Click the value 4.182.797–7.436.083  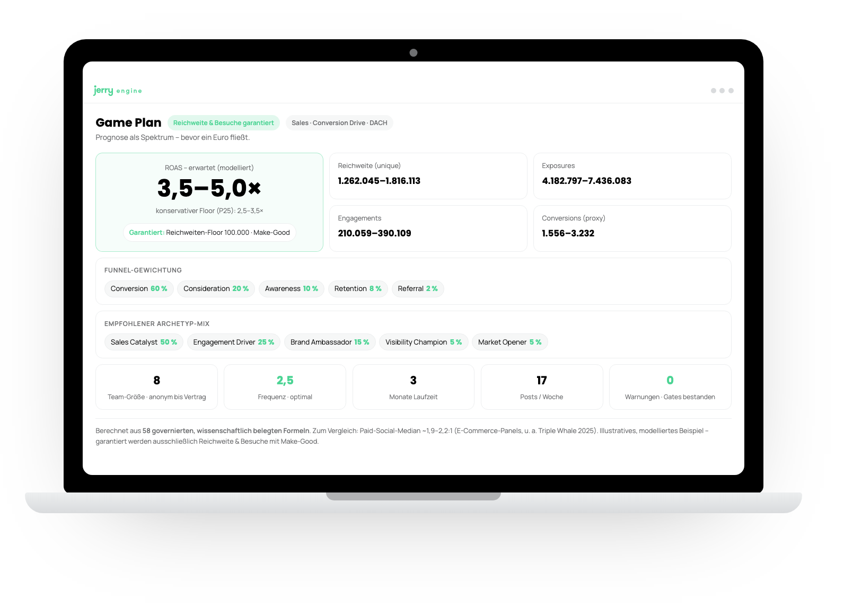click(x=586, y=181)
